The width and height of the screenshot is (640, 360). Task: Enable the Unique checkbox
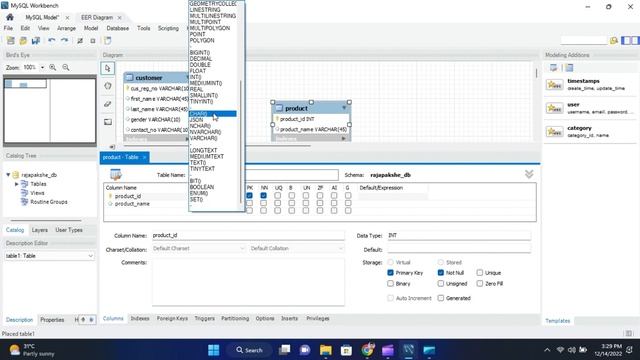480,273
